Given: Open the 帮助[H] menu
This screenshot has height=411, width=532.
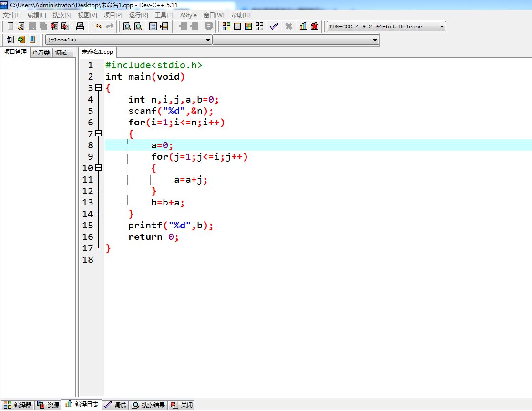Looking at the screenshot, I should click(x=241, y=15).
